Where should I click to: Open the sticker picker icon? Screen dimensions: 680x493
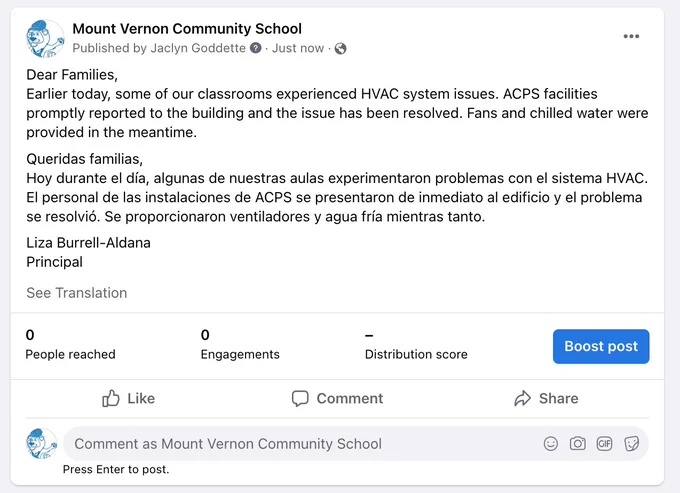(631, 444)
